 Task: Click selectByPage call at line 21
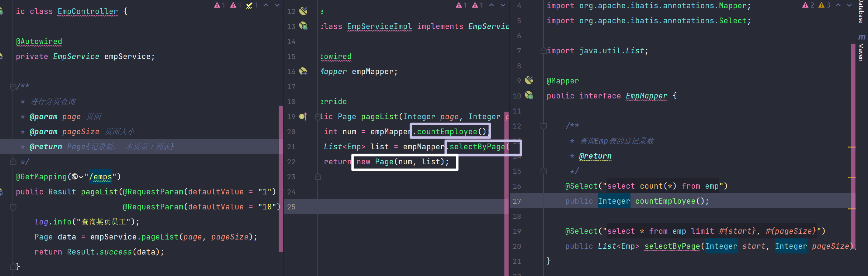coord(477,147)
